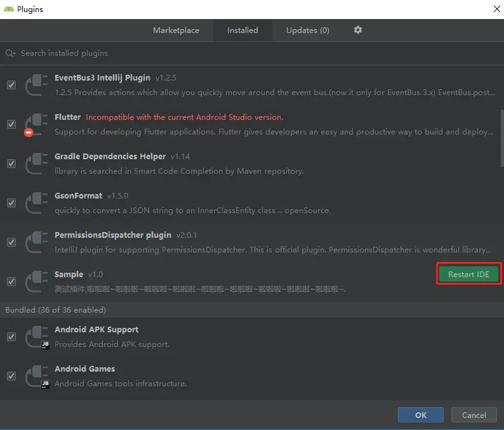504x430 pixels.
Task: Disable the Android APK Support checkbox
Action: [11, 337]
